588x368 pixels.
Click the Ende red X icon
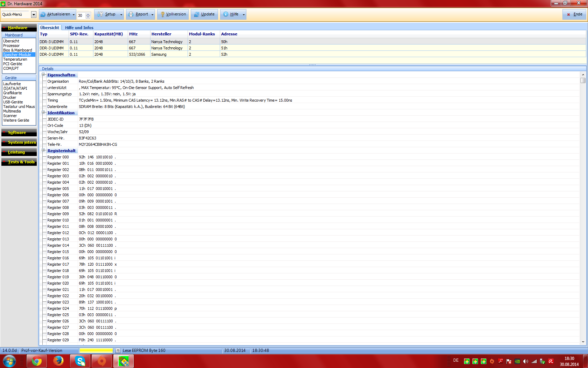click(568, 14)
